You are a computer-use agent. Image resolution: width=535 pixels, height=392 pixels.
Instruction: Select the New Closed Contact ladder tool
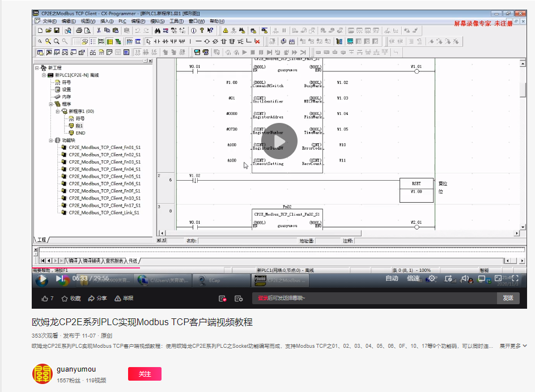click(x=165, y=41)
